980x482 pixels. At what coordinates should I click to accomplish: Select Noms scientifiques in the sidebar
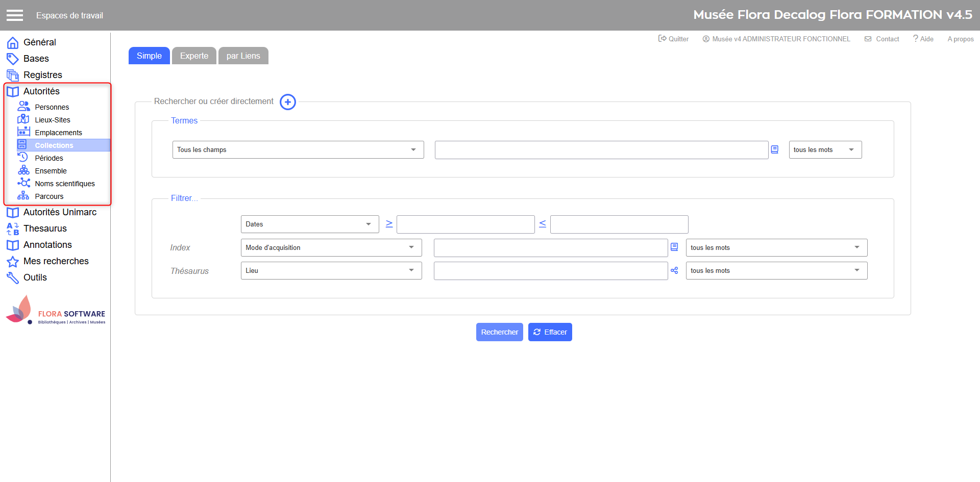tap(65, 184)
